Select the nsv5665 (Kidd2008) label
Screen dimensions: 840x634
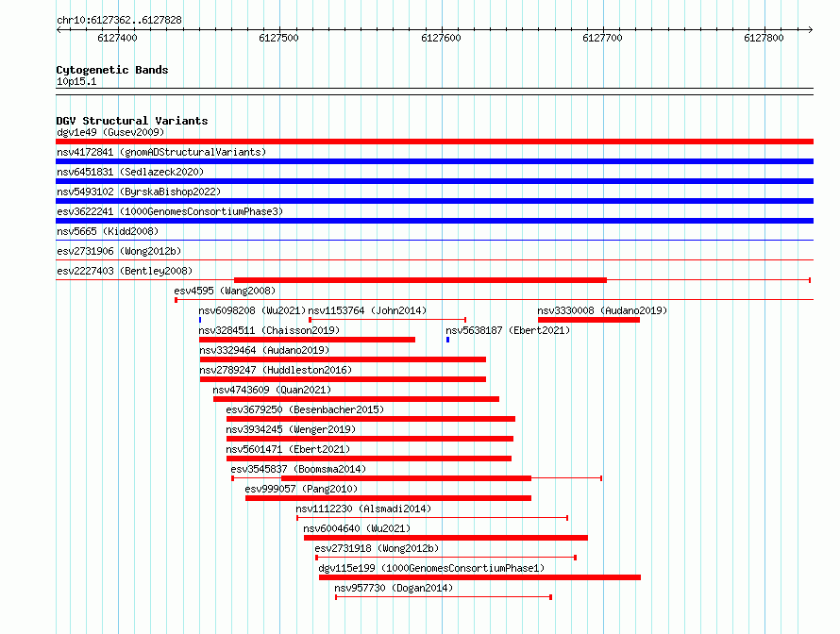point(108,231)
